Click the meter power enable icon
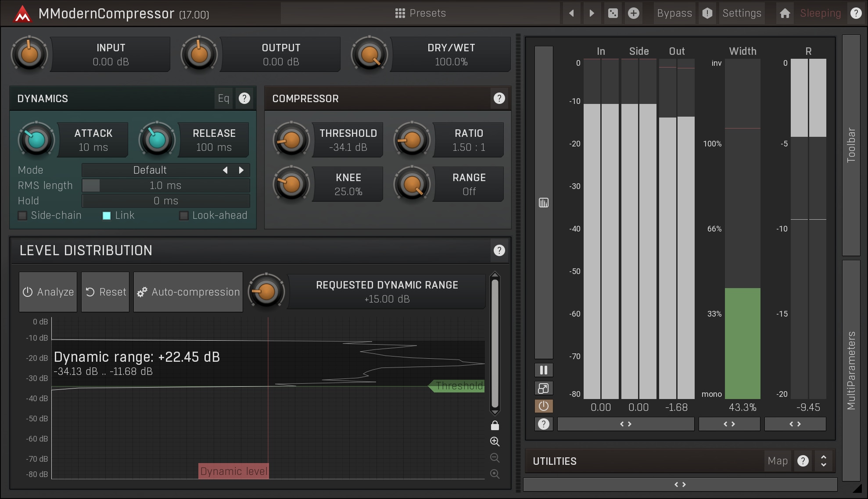This screenshot has height=499, width=868. [543, 406]
